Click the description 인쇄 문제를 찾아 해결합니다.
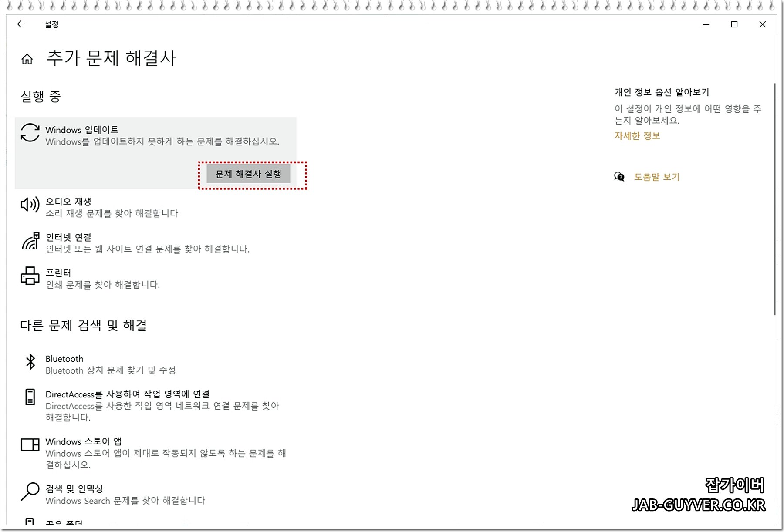The height and width of the screenshot is (532, 784). (103, 285)
